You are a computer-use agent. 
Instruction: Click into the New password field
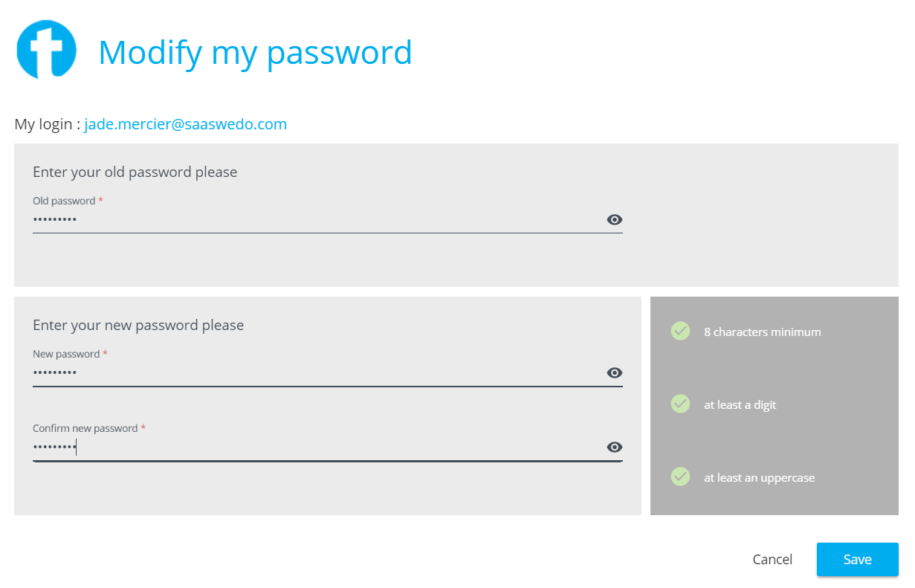click(x=312, y=373)
